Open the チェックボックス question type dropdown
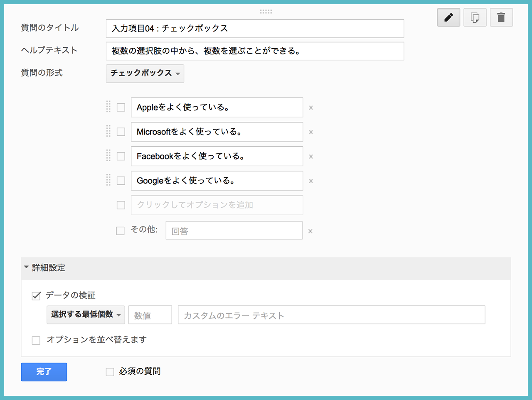Screen dimensions: 532x400 coord(145,74)
